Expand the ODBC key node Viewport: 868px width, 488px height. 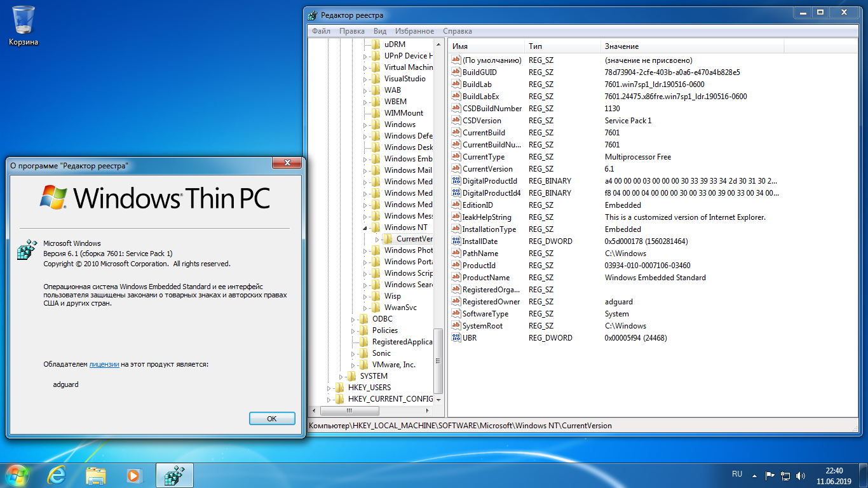(353, 319)
